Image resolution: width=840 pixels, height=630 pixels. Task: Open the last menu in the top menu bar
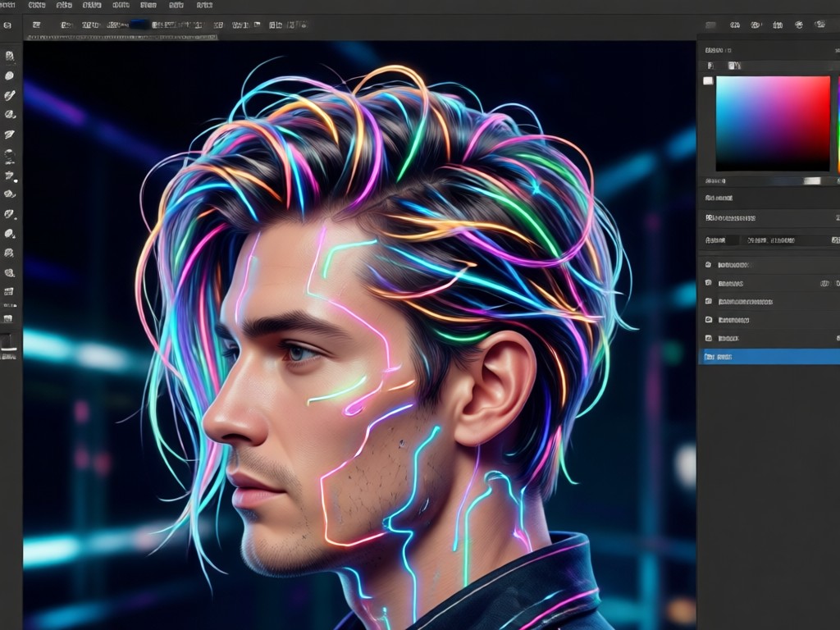coord(204,5)
